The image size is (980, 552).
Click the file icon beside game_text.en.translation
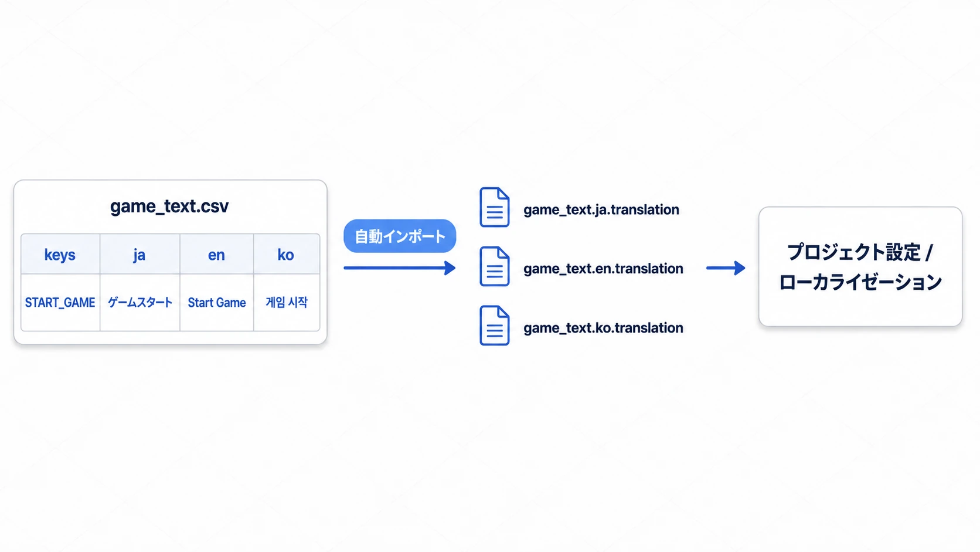click(x=494, y=266)
